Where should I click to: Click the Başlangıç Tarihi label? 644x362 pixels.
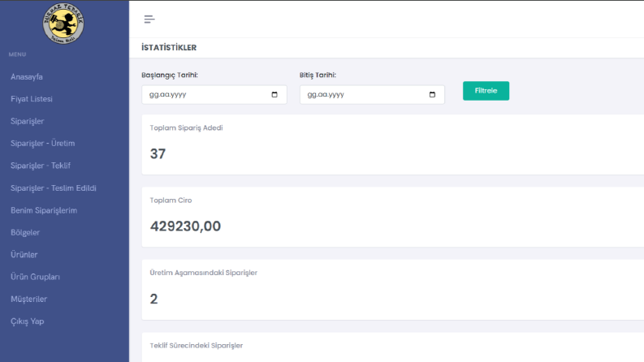click(x=170, y=75)
